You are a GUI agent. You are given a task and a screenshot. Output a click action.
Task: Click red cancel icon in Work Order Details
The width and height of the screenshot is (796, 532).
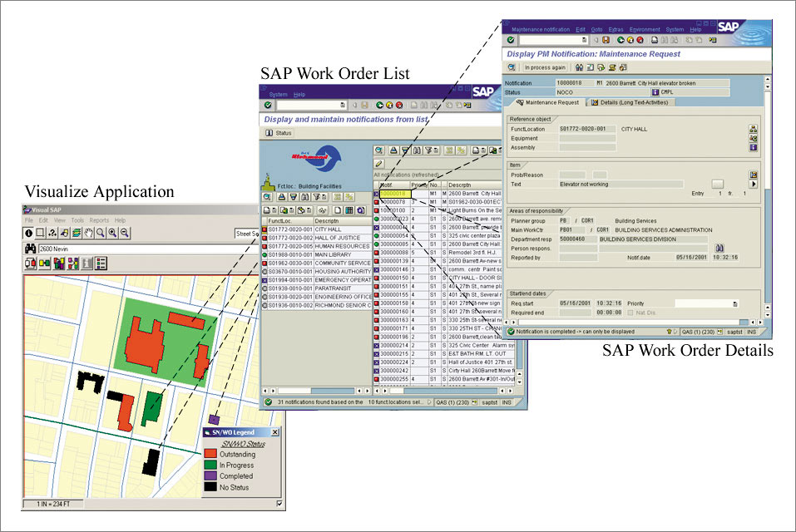click(640, 40)
